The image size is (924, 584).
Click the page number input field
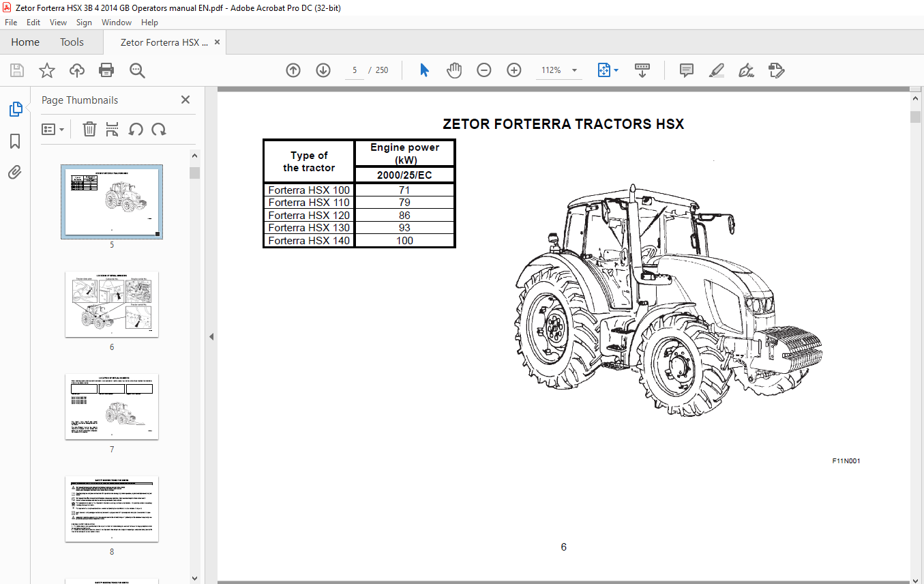coord(355,70)
